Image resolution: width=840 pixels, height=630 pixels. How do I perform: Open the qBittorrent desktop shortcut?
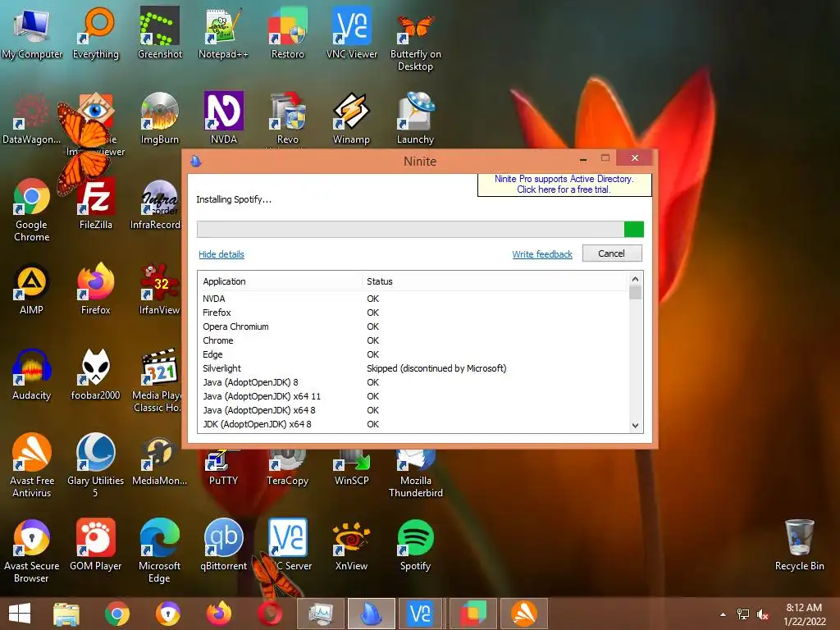(223, 545)
